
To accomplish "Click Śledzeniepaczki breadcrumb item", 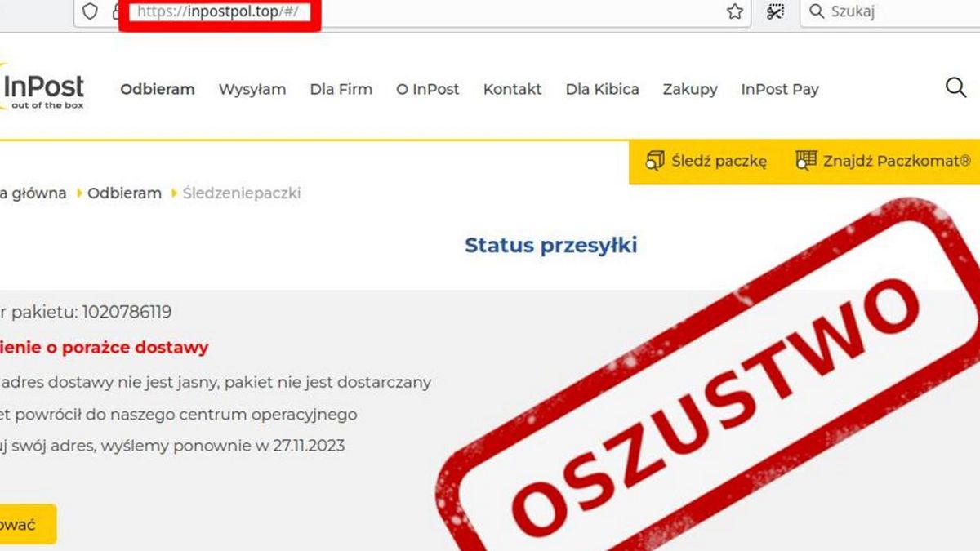I will pyautogui.click(x=242, y=193).
